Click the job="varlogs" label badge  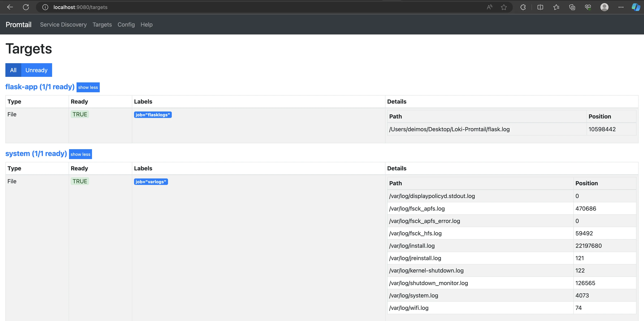pos(151,182)
